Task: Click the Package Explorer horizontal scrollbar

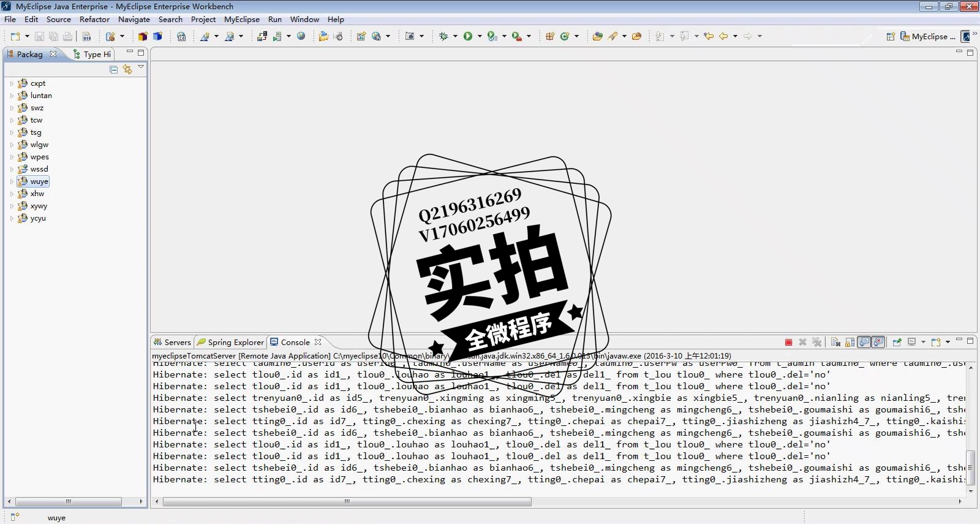Action: [x=75, y=501]
